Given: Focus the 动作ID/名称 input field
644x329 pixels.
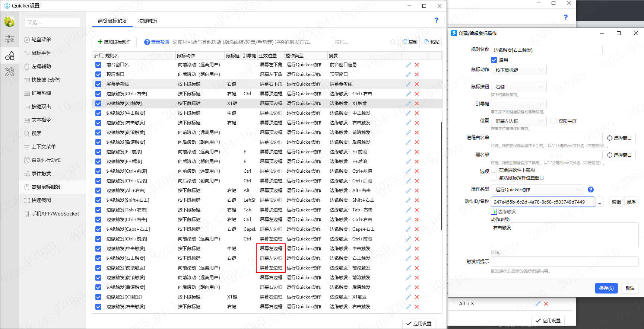Looking at the screenshot, I should pos(543,202).
